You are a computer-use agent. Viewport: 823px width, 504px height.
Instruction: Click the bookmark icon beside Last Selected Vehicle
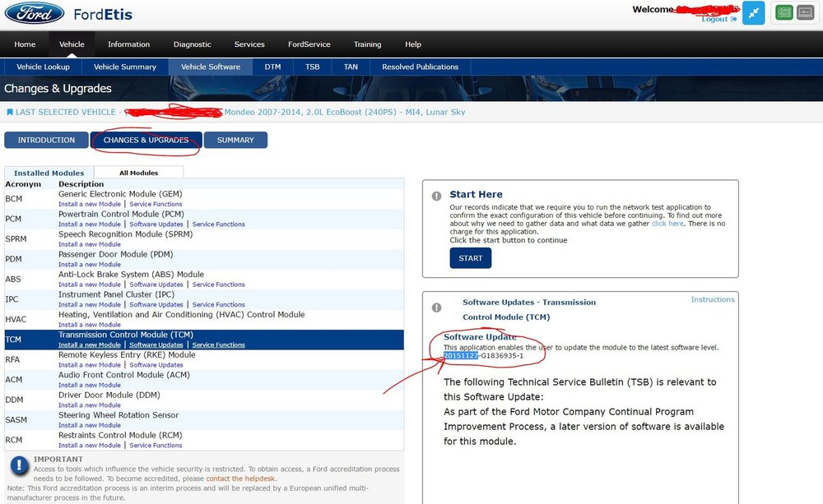pos(9,113)
